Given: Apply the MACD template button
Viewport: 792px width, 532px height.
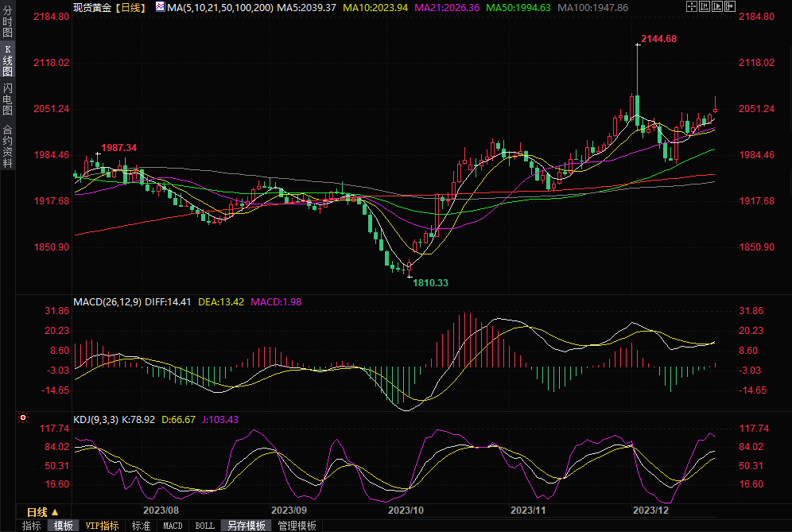Looking at the screenshot, I should pyautogui.click(x=173, y=526).
